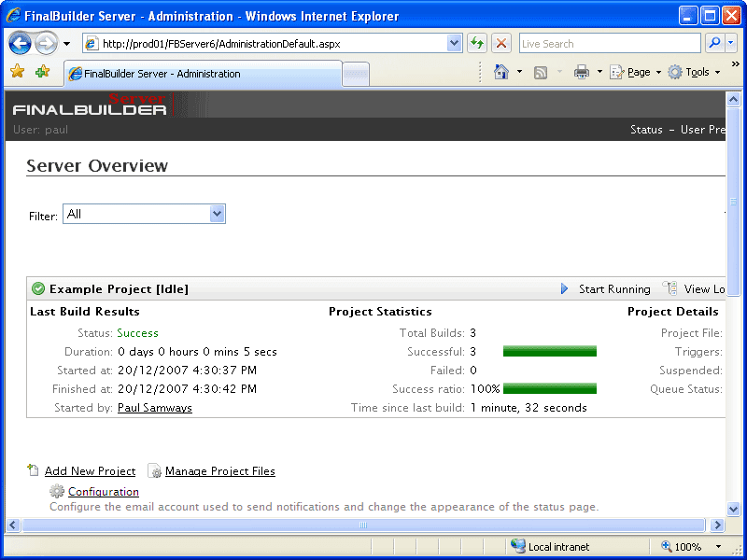Open the zoom level dropdown arrow
The image size is (747, 560).
(718, 547)
